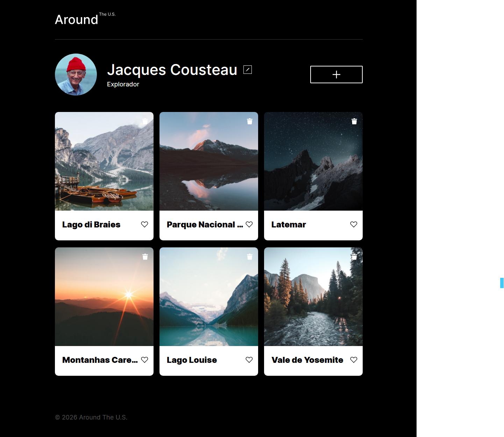Image resolution: width=504 pixels, height=437 pixels.
Task: Like the Vale de Yosemite card
Action: click(x=354, y=360)
